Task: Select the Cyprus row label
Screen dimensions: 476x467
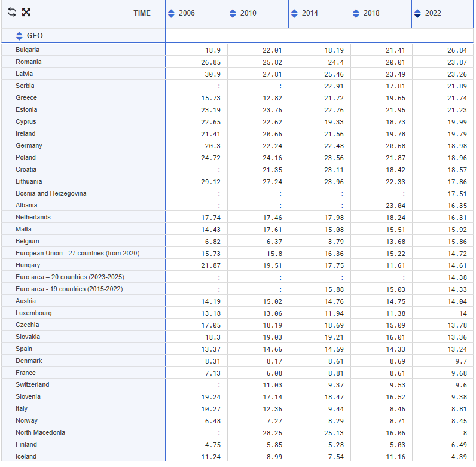Action: pos(26,121)
